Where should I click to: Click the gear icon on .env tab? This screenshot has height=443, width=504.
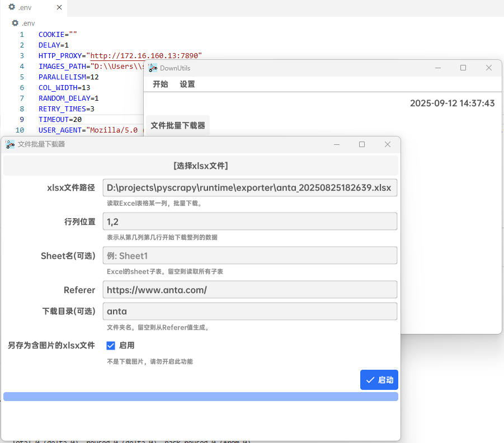pyautogui.click(x=12, y=7)
